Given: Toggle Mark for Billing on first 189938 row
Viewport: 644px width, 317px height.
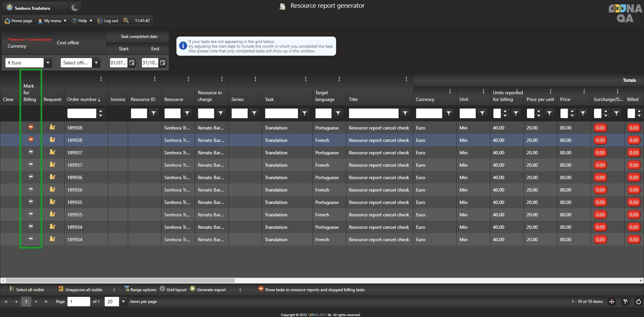Looking at the screenshot, I should 31,127.
